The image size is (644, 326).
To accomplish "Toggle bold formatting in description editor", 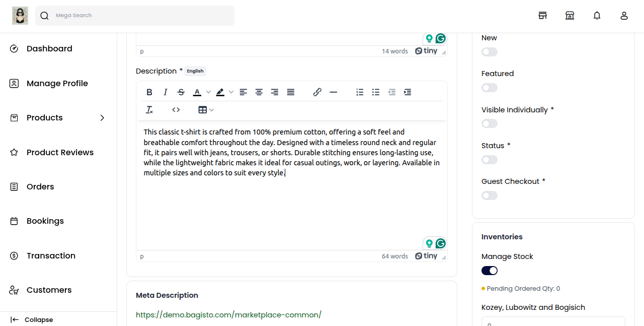I will click(149, 92).
